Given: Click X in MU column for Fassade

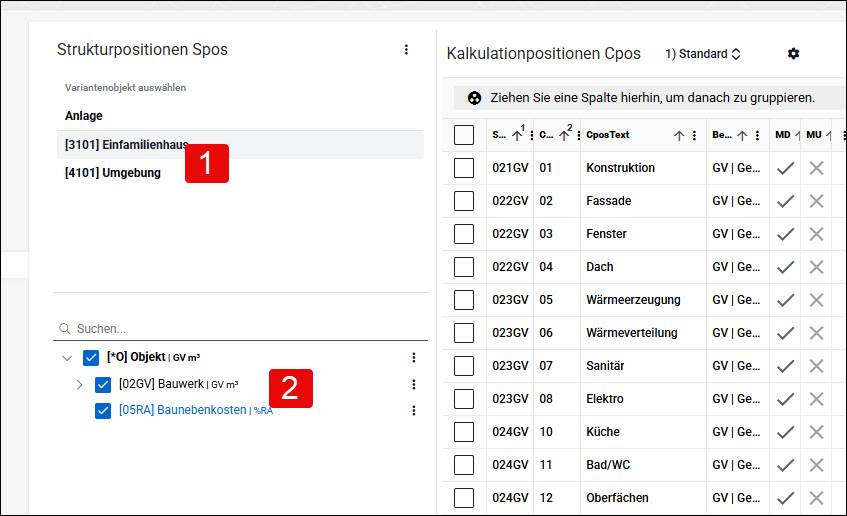Looking at the screenshot, I should tap(816, 201).
